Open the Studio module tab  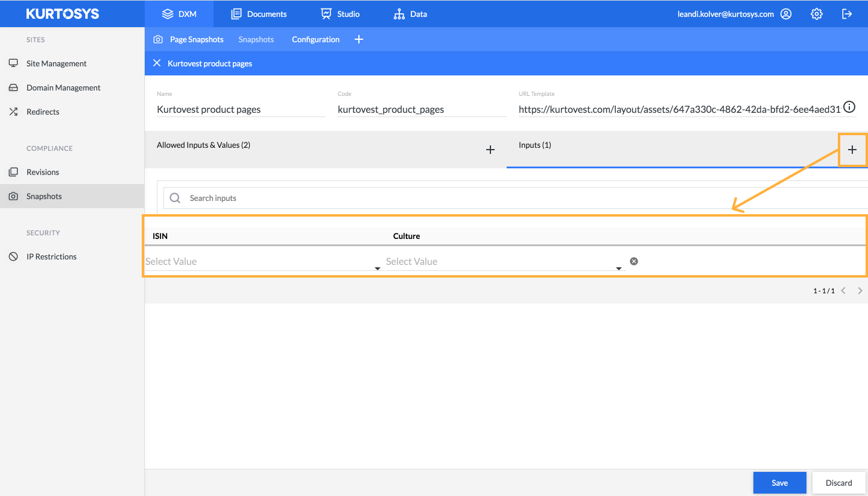click(x=340, y=13)
